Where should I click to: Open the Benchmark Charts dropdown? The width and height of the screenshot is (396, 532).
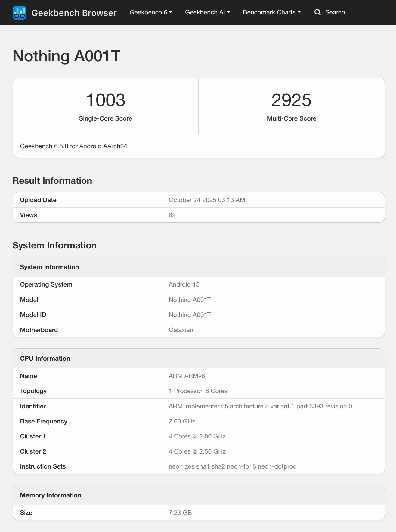pyautogui.click(x=272, y=12)
